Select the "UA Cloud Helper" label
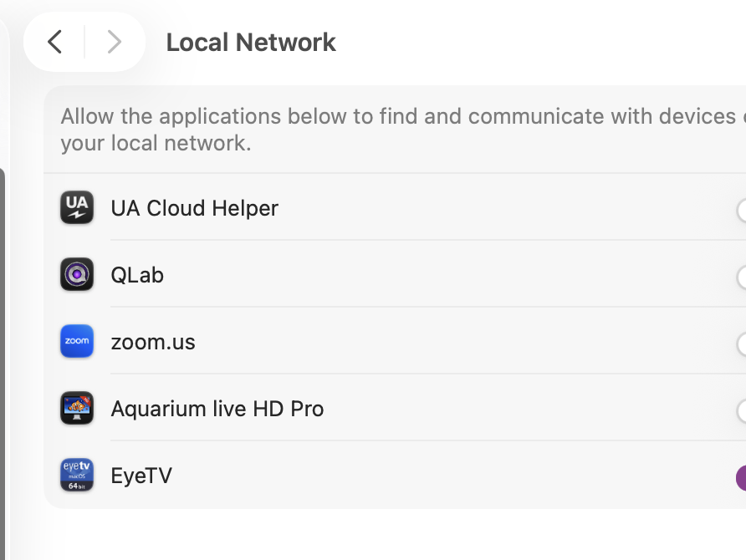746x560 pixels. click(x=195, y=208)
